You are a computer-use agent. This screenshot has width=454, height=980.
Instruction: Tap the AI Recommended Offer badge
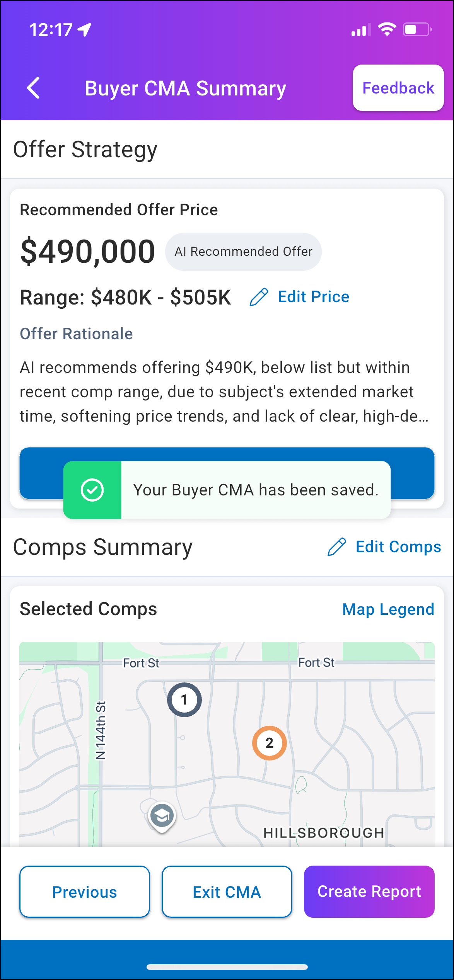(243, 252)
